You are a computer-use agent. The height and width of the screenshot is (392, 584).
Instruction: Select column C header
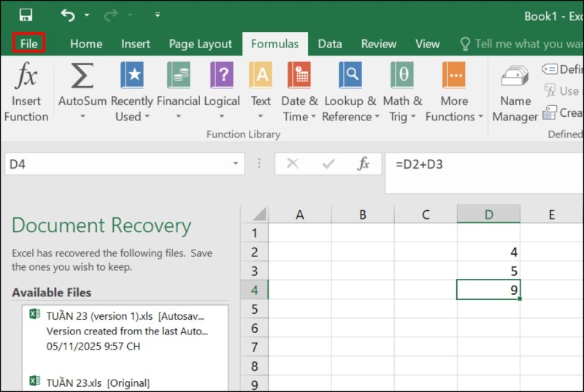(426, 215)
